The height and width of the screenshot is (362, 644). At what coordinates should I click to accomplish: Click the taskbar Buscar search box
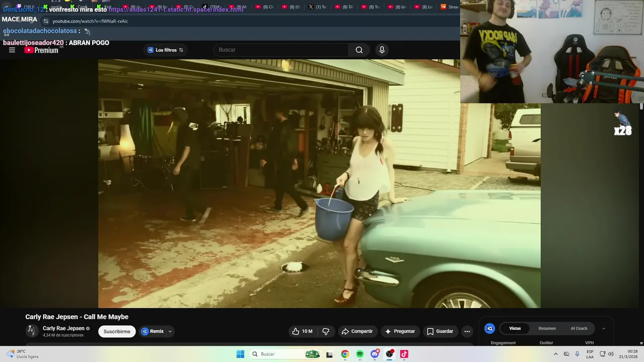click(286, 354)
